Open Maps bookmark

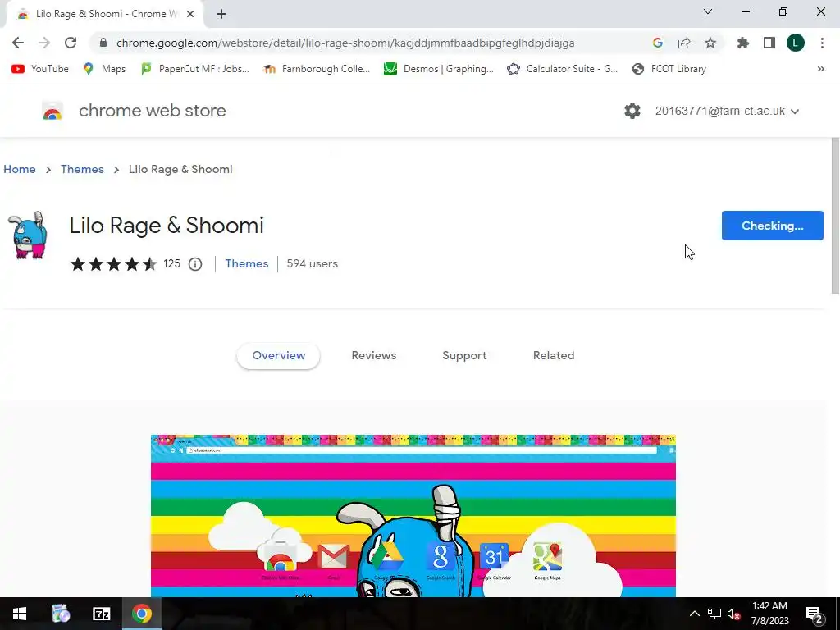(x=104, y=69)
